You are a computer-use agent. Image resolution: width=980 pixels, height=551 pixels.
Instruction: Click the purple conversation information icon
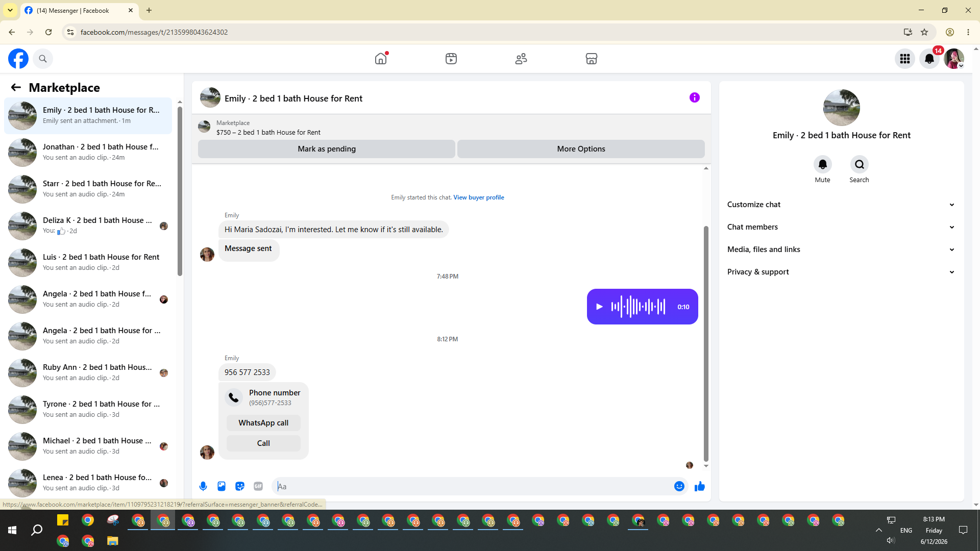(x=695, y=97)
